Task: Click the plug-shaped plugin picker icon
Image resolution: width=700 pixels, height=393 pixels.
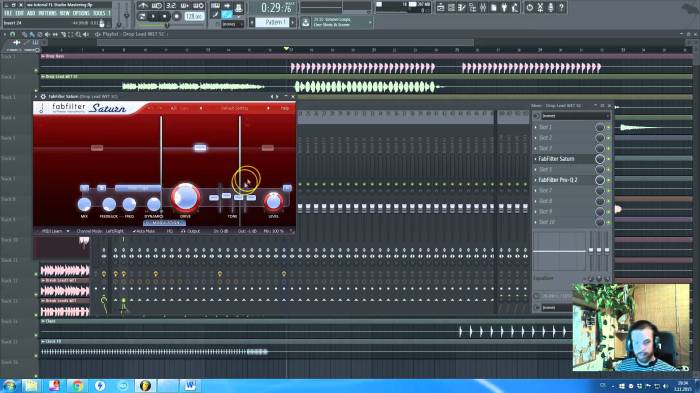Action: [504, 7]
